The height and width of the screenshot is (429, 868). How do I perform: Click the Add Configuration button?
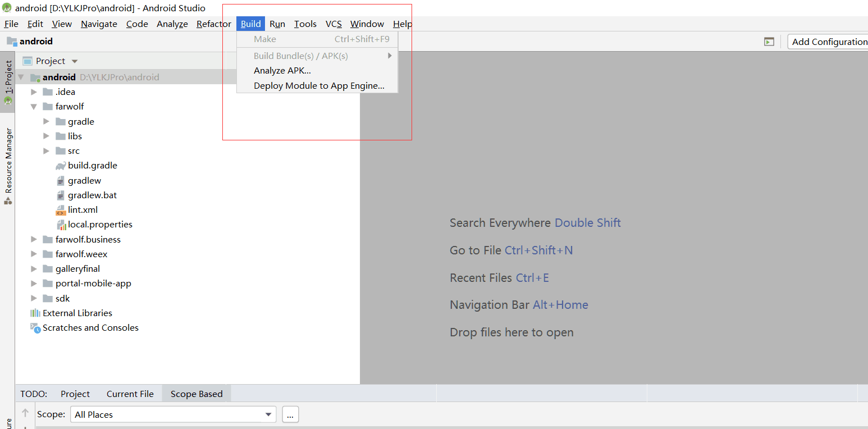click(828, 42)
